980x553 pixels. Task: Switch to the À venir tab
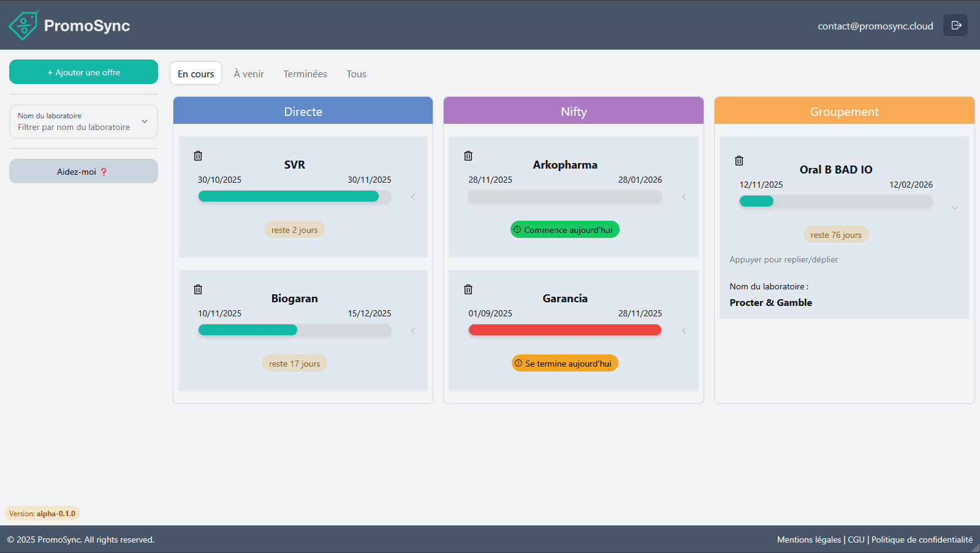click(249, 74)
